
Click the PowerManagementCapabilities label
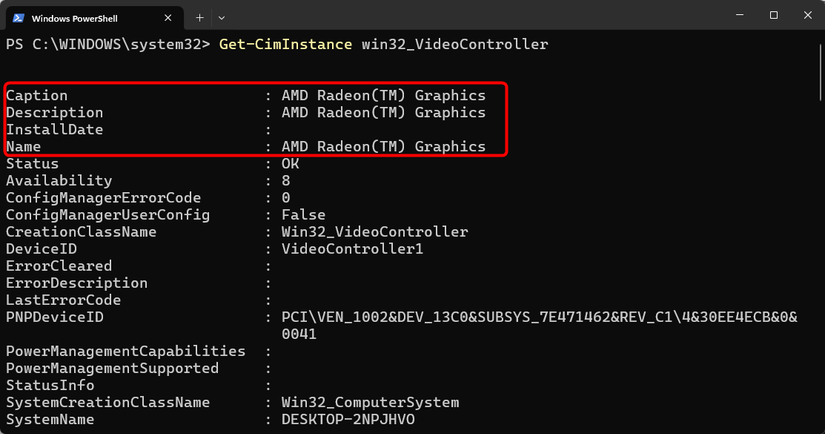tap(125, 351)
